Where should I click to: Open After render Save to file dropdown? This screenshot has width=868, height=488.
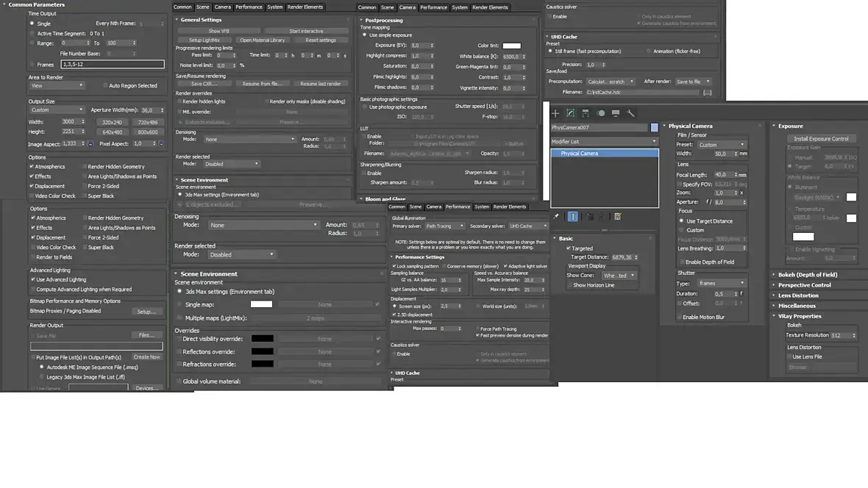(x=693, y=82)
